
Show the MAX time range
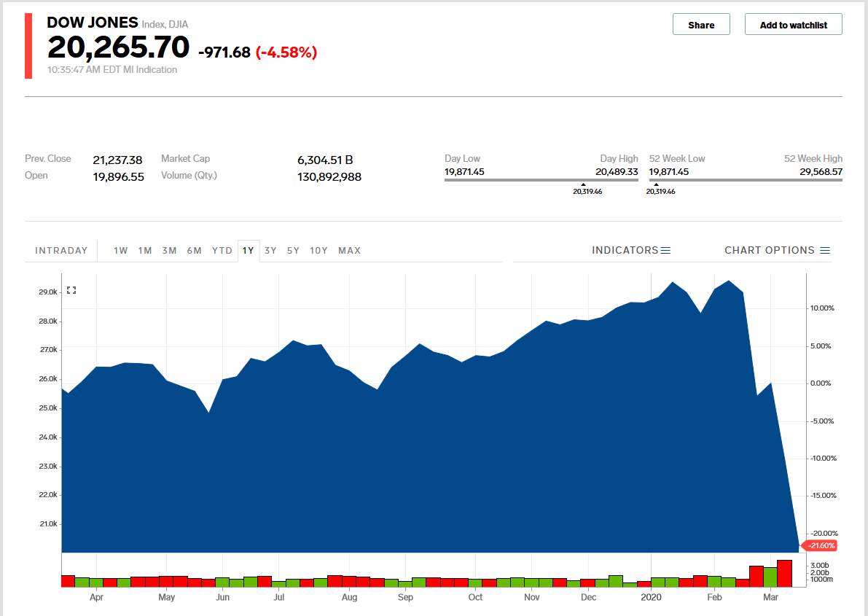(x=349, y=251)
